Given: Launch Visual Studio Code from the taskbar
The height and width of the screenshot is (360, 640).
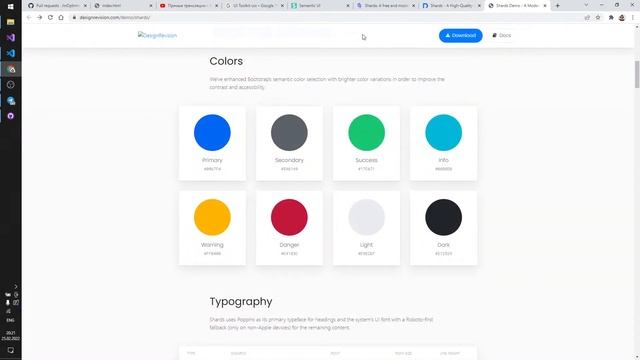Looking at the screenshot, I should 11,53.
